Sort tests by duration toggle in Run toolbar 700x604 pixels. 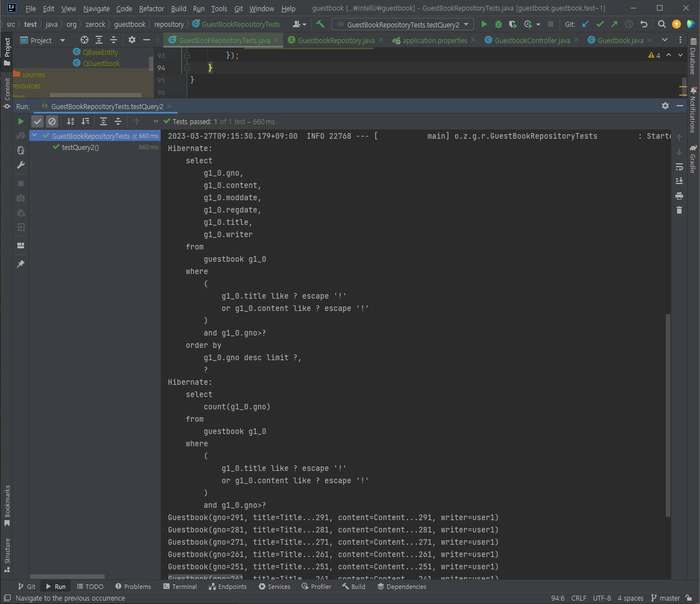point(85,121)
